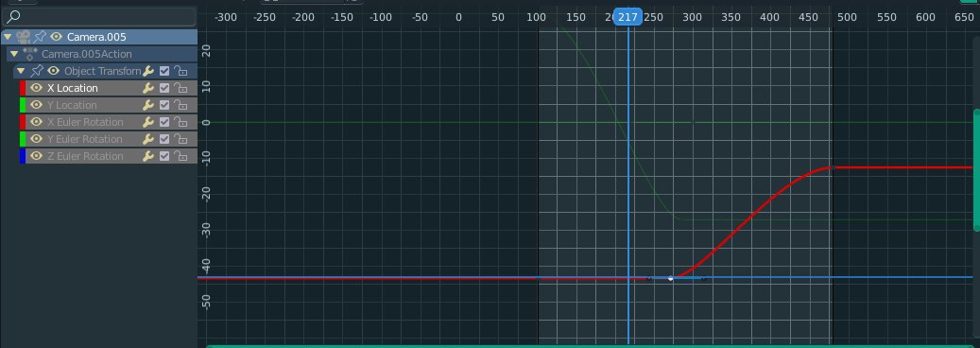Pin the Object Transforms group
The image size is (980, 348).
tap(38, 71)
